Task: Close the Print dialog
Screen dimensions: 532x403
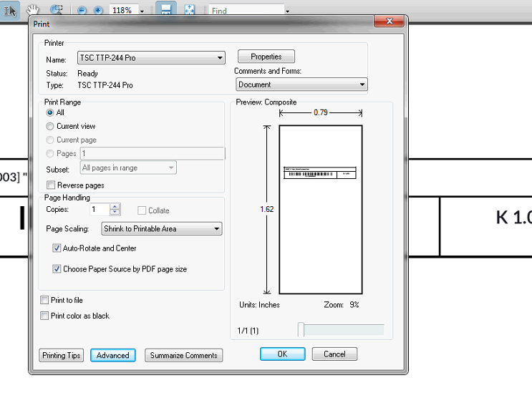Action: click(x=390, y=21)
